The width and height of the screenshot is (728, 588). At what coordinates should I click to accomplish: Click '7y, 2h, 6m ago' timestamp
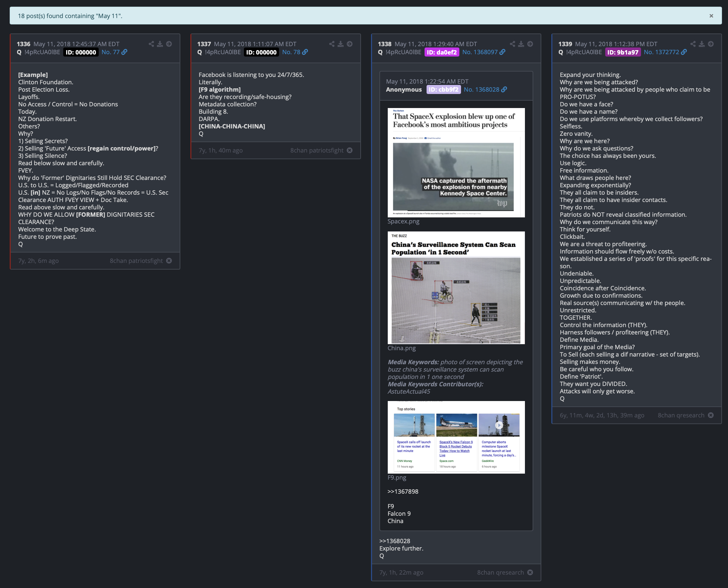coord(38,261)
